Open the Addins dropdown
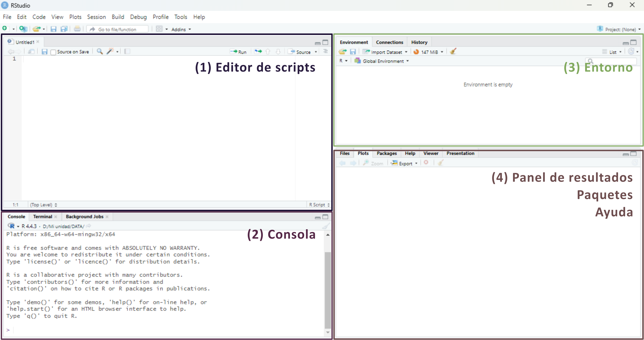The height and width of the screenshot is (340, 644). coord(181,29)
